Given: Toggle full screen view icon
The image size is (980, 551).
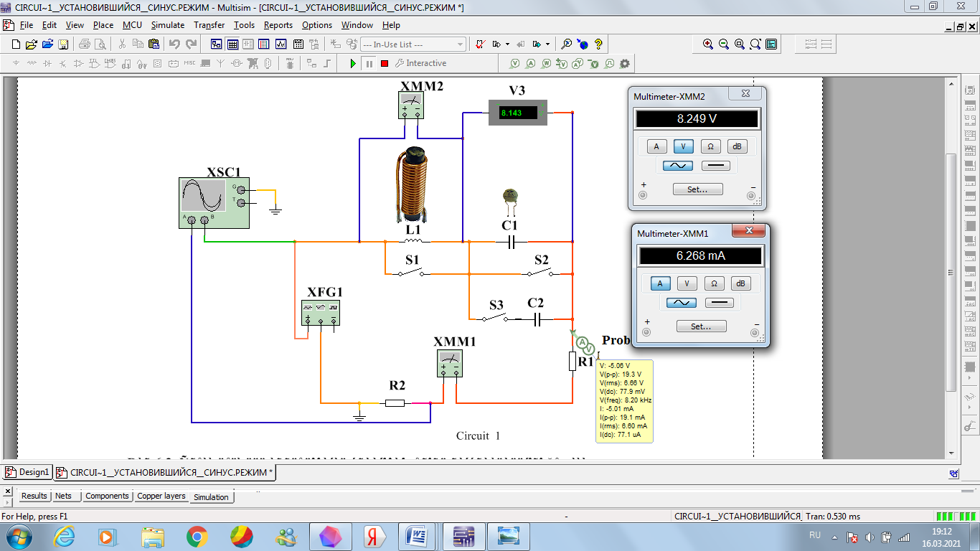Looking at the screenshot, I should point(771,44).
